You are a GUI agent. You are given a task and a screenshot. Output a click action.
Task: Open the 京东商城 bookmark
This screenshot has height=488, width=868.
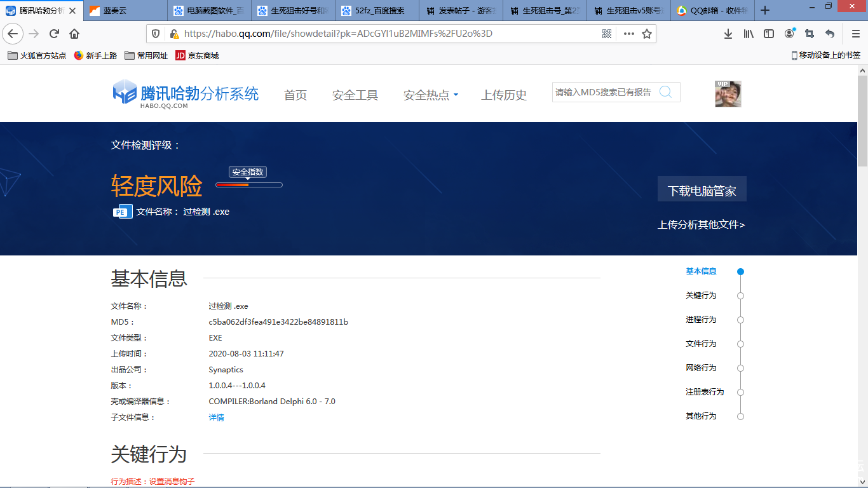(197, 56)
